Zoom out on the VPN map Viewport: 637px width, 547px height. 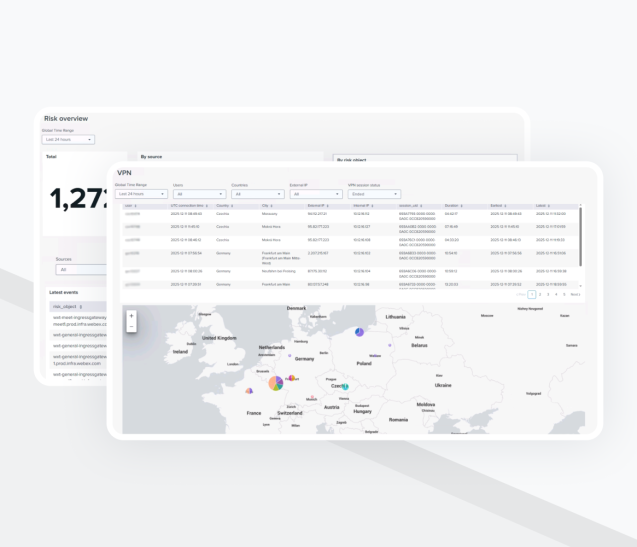131,327
